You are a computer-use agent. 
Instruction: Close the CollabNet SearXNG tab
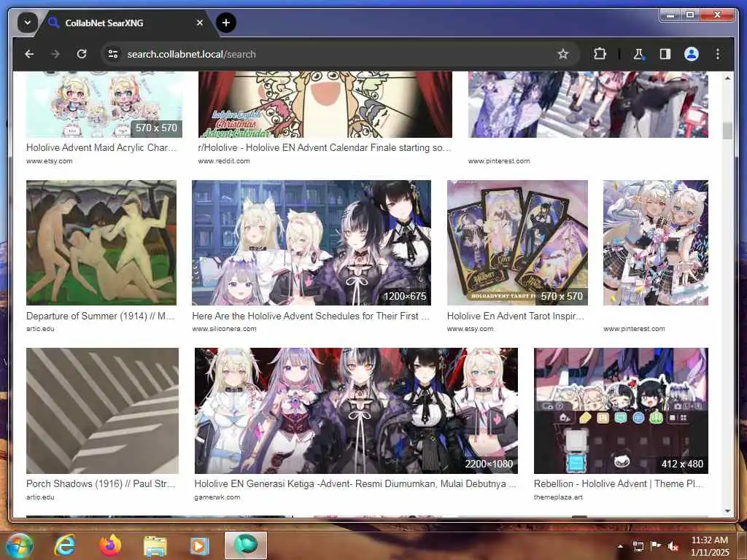point(200,23)
